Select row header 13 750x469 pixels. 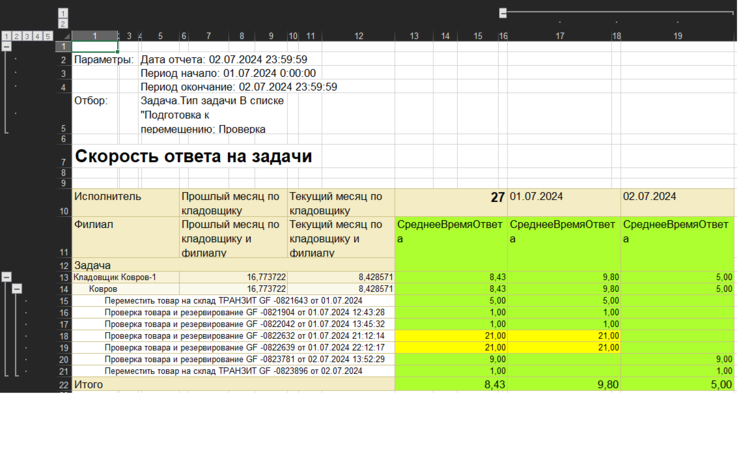point(64,277)
